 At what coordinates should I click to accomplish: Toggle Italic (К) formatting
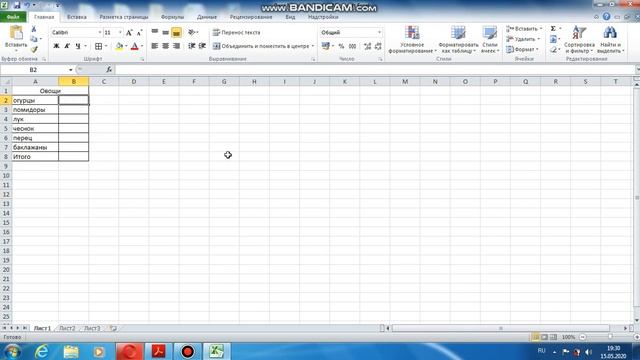67,47
